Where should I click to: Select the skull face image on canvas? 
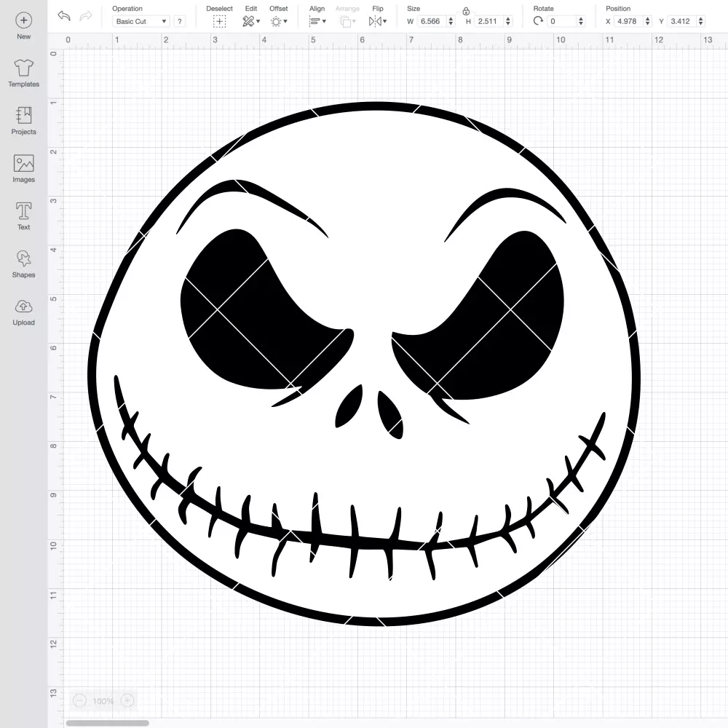tap(363, 363)
